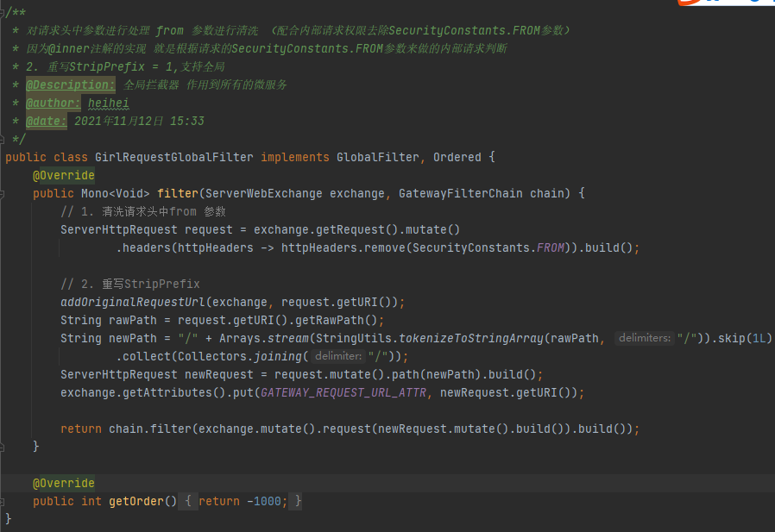The width and height of the screenshot is (775, 532).
Task: Click "getRequest" in the request assignment line
Action: click(350, 229)
